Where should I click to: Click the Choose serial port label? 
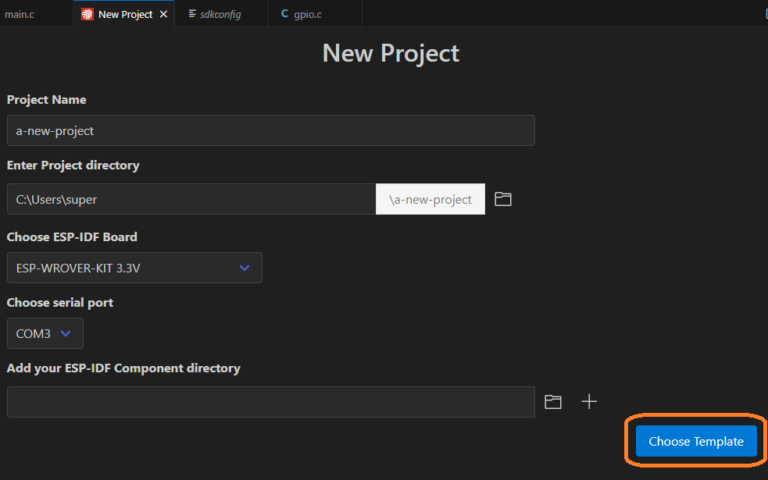tap(60, 303)
